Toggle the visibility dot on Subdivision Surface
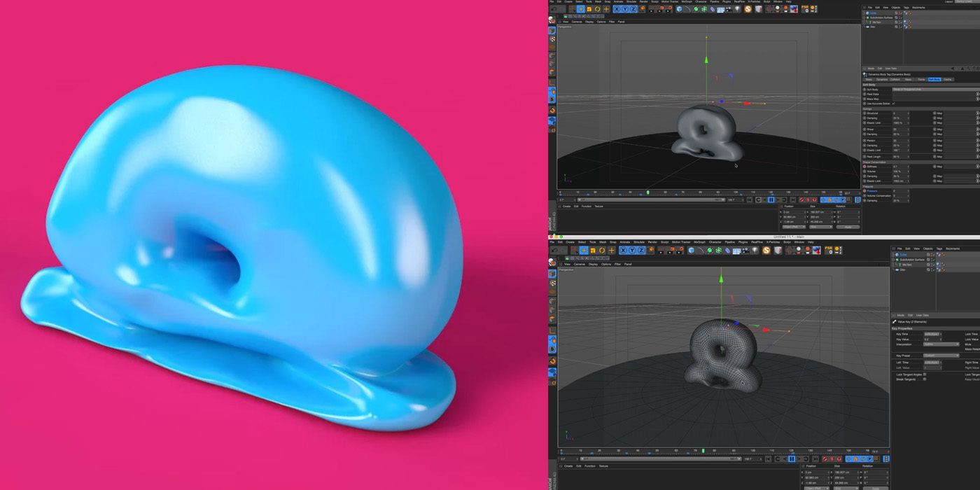The width and height of the screenshot is (980, 490). [x=899, y=17]
